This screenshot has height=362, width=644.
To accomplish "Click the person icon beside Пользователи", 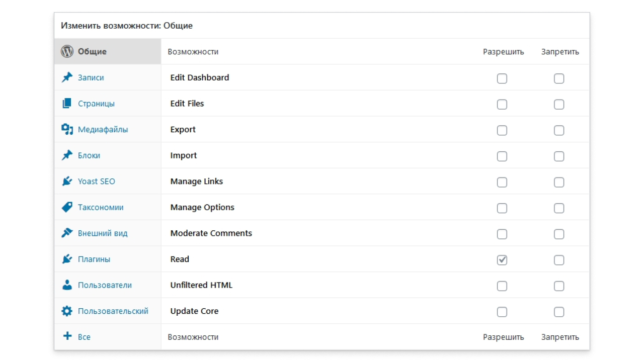I will [67, 285].
